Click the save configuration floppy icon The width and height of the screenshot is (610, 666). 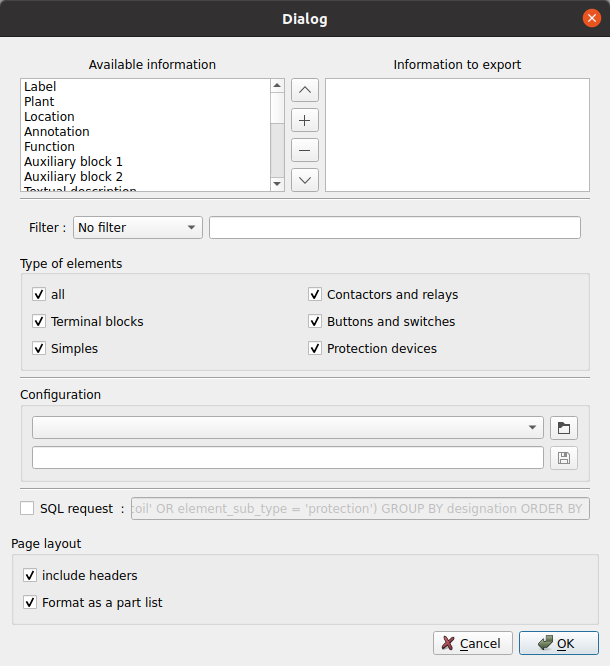pos(564,458)
